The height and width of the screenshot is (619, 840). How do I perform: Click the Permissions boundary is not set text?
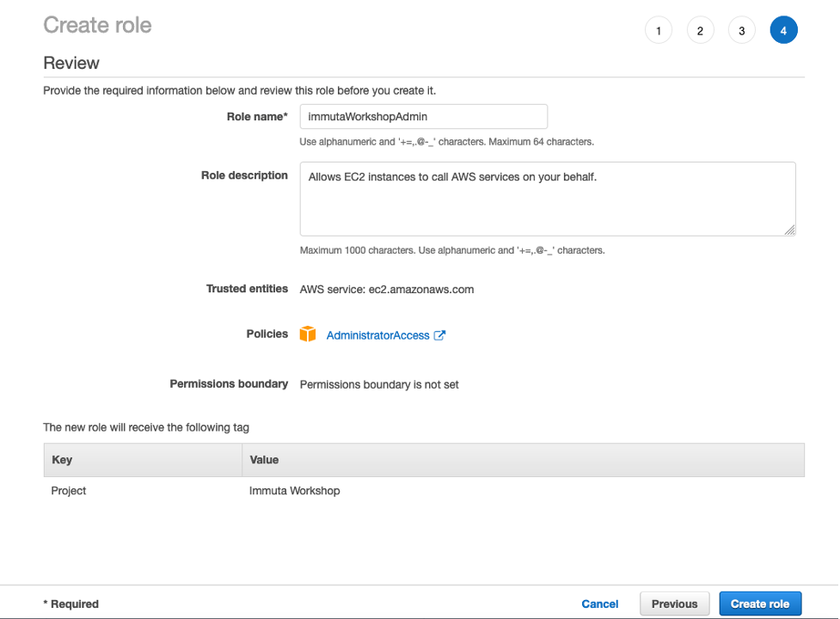[x=379, y=384]
